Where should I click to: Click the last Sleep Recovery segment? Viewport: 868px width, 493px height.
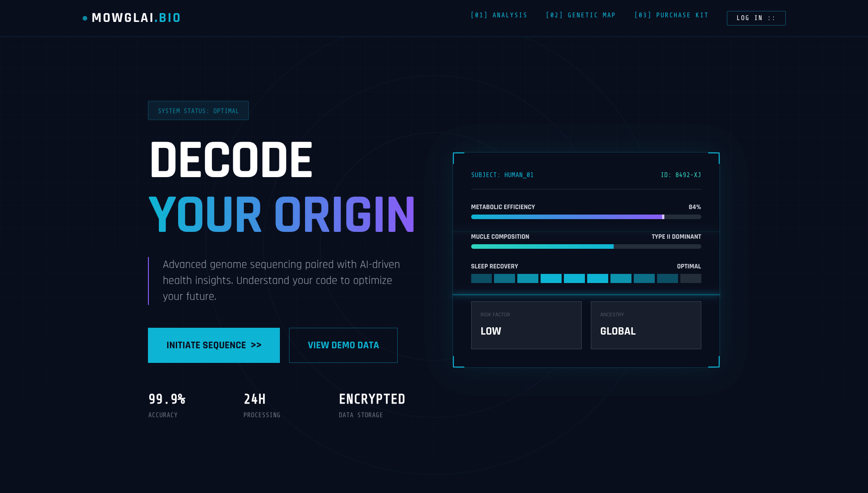(690, 278)
